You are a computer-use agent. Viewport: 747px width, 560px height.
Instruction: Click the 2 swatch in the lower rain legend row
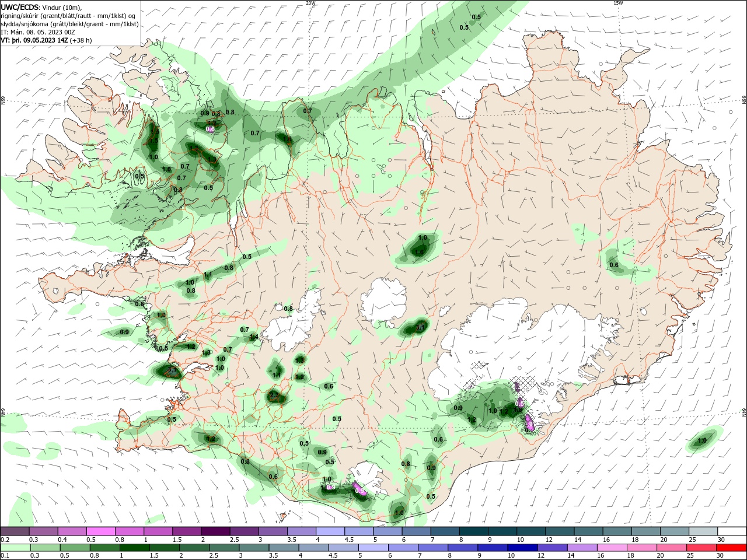point(194,548)
